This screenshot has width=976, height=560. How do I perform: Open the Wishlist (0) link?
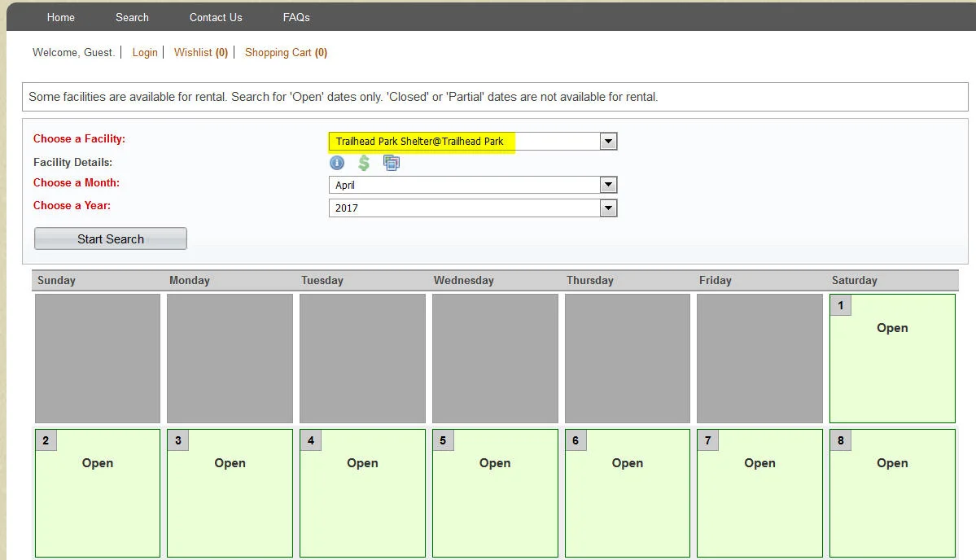tap(201, 52)
